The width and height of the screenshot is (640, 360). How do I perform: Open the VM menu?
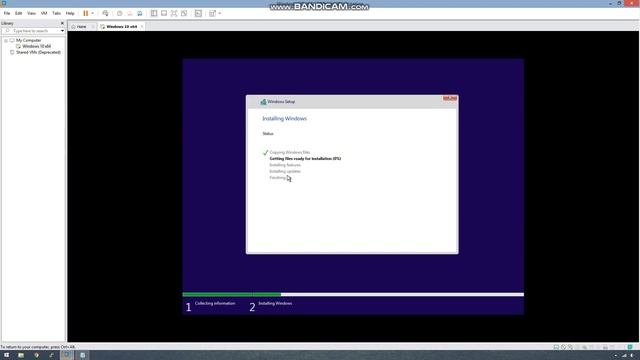[44, 13]
